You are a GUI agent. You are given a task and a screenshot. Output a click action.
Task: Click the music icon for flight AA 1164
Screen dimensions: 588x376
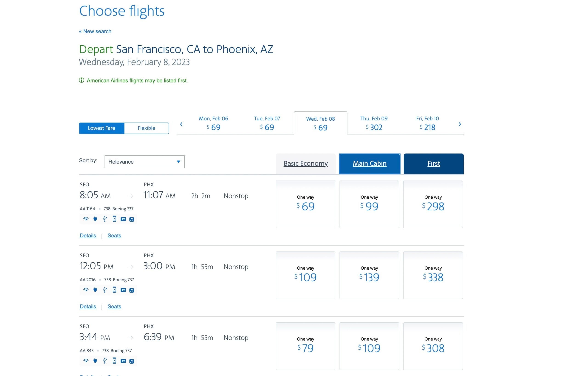pyautogui.click(x=132, y=219)
